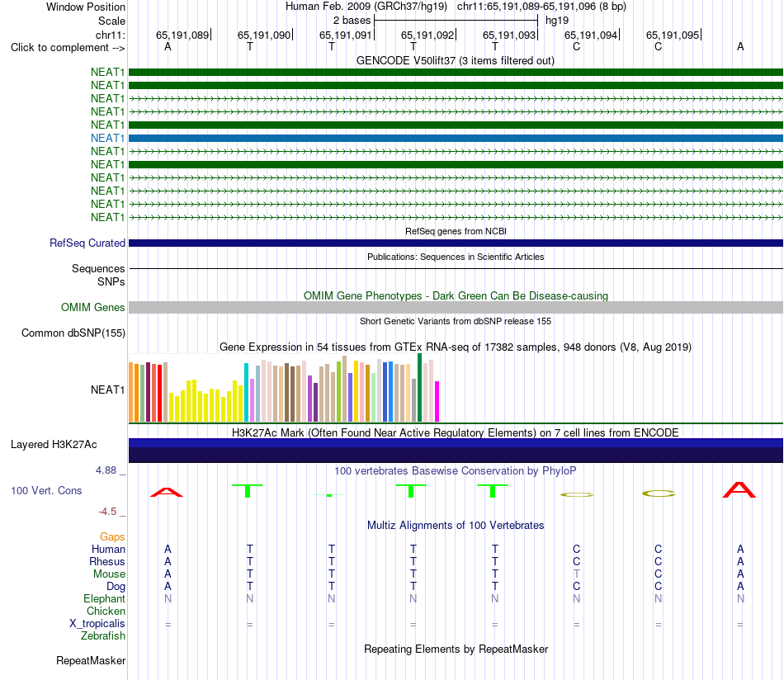Click the 'Human' alignment row label
Screen dimensions: 784x680
[x=108, y=549]
